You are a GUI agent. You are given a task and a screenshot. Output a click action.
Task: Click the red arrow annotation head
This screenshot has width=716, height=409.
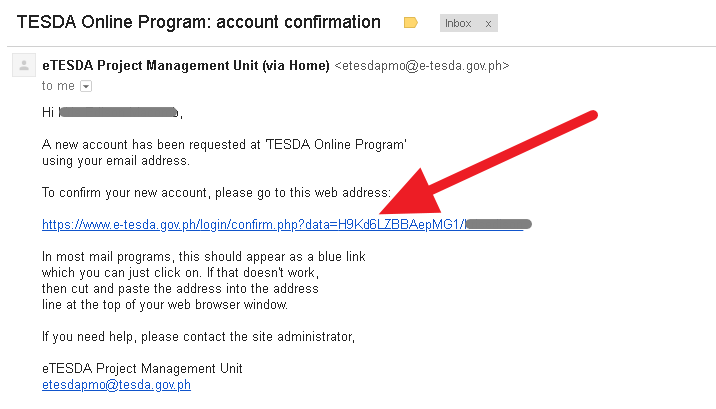411,195
